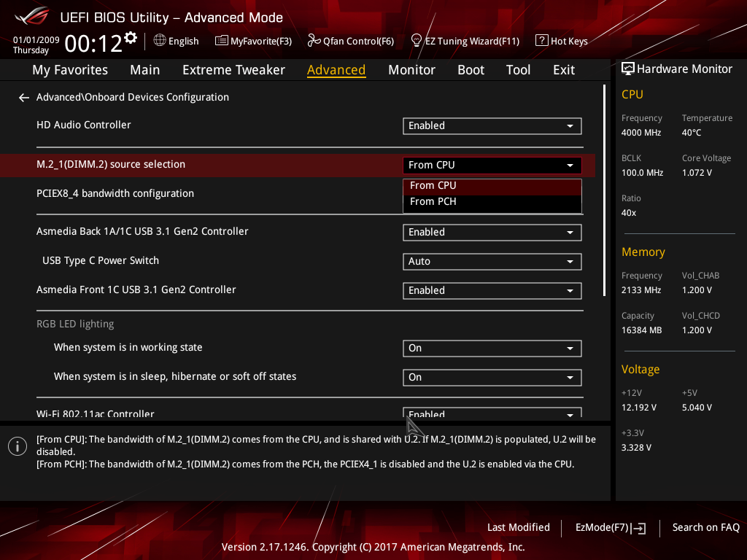Click Ratio value 40x

(629, 213)
